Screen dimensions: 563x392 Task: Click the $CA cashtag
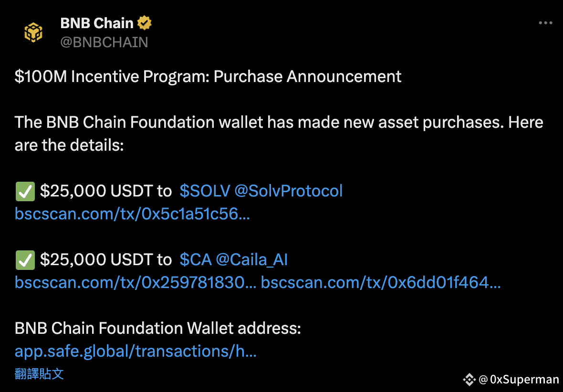point(196,260)
